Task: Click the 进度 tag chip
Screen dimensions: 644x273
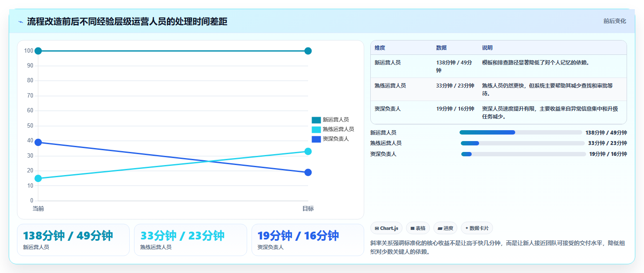Action: point(446,228)
